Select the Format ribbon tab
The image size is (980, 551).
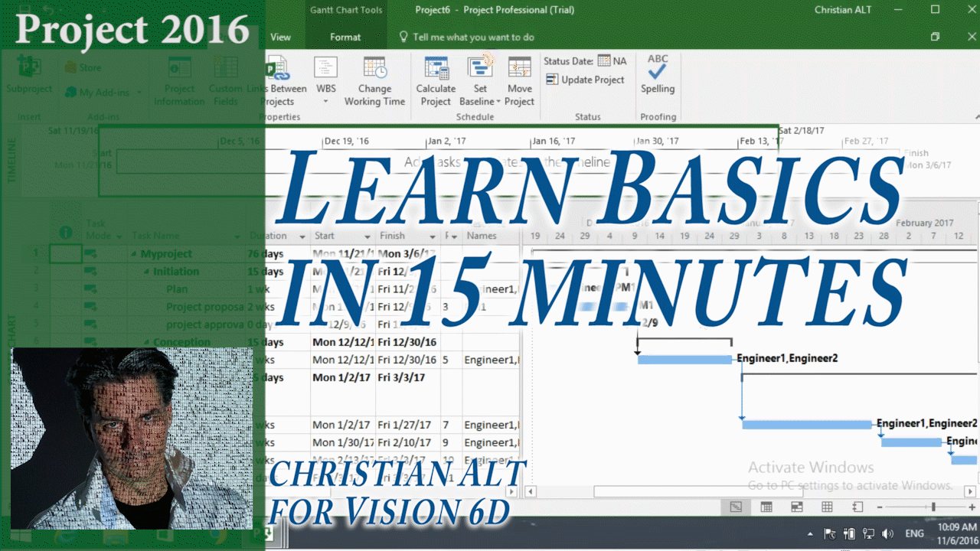click(345, 37)
